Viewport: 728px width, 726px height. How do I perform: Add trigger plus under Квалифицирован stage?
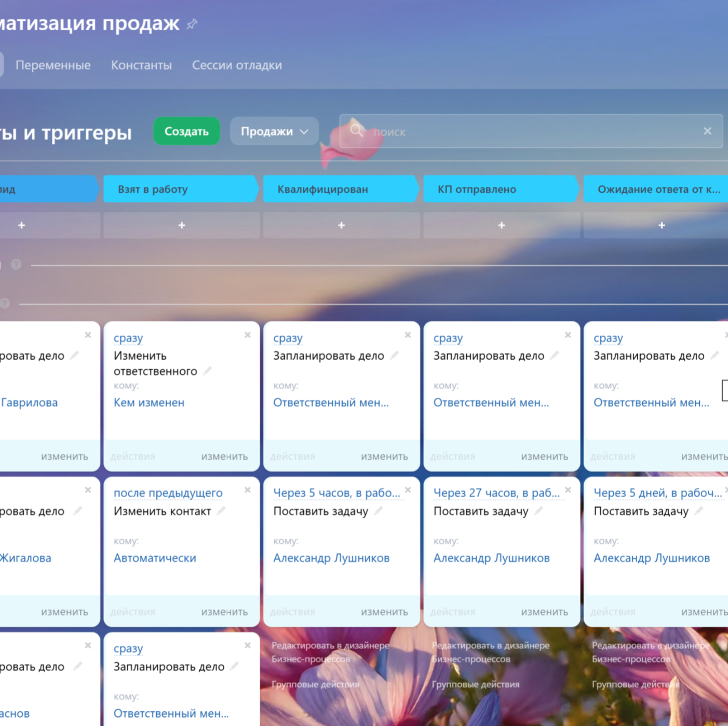pyautogui.click(x=341, y=225)
